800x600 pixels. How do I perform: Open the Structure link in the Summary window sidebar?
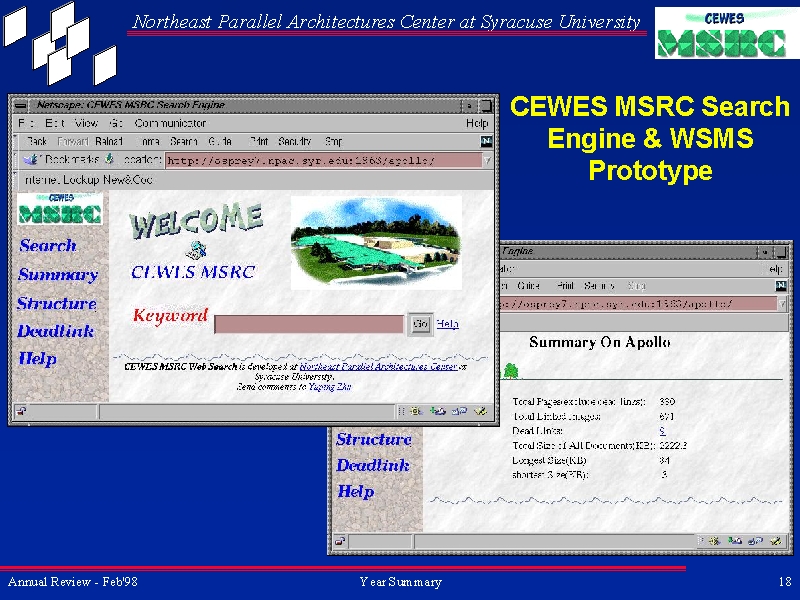pos(373,439)
